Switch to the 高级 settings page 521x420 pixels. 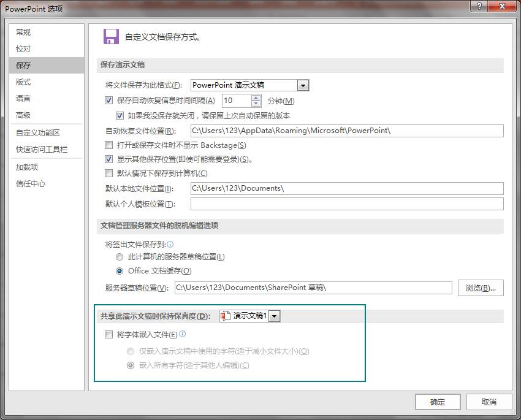coord(23,115)
